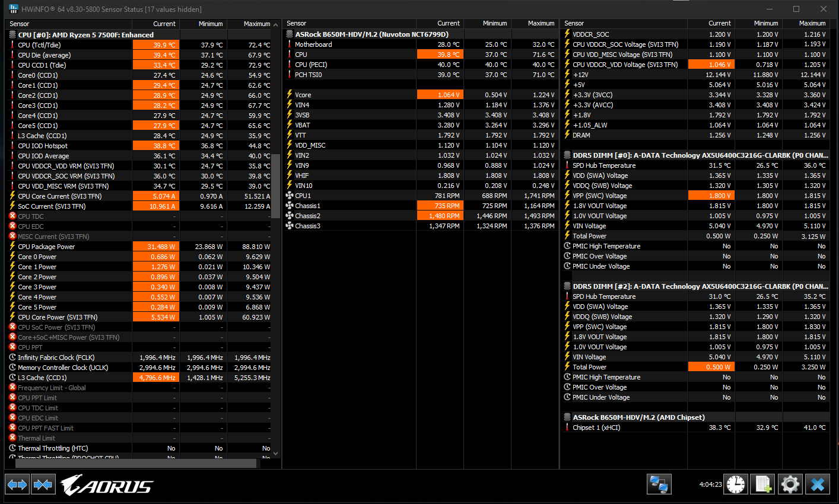
Task: Select the CPU IOD Hotspot sensor row
Action: click(139, 146)
